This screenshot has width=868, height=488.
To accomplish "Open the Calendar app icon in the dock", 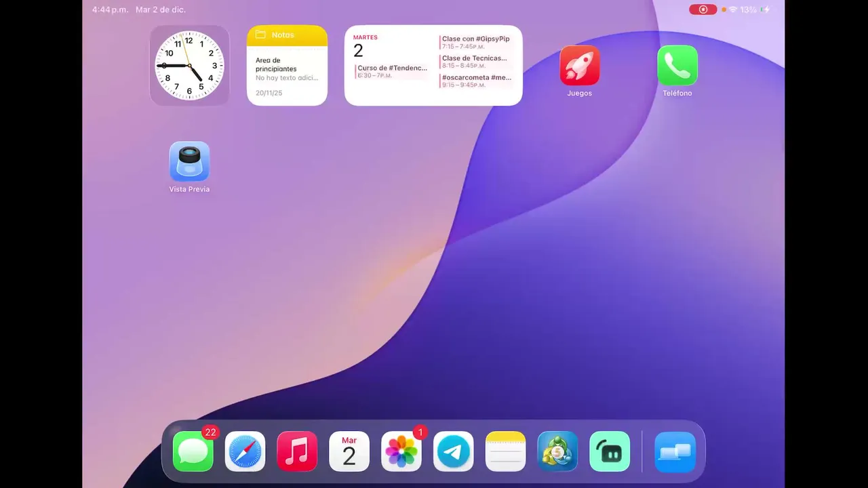I will click(349, 451).
